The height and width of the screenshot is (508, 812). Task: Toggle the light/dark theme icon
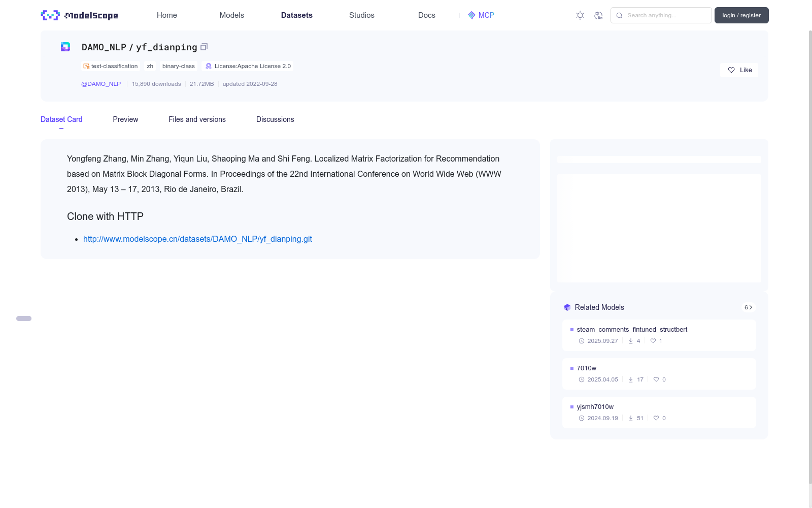tap(580, 15)
